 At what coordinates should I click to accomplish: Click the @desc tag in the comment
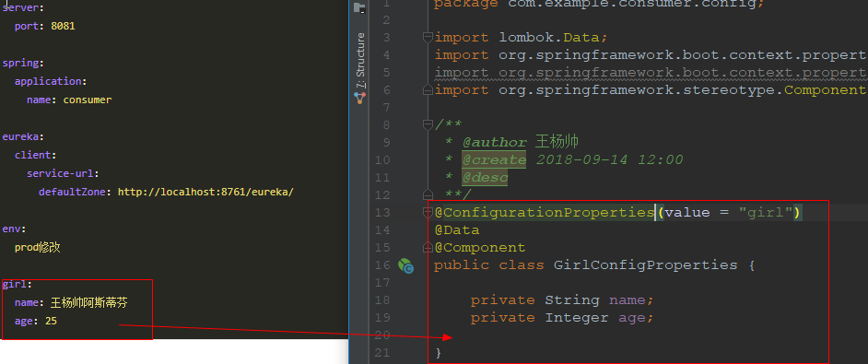(485, 177)
